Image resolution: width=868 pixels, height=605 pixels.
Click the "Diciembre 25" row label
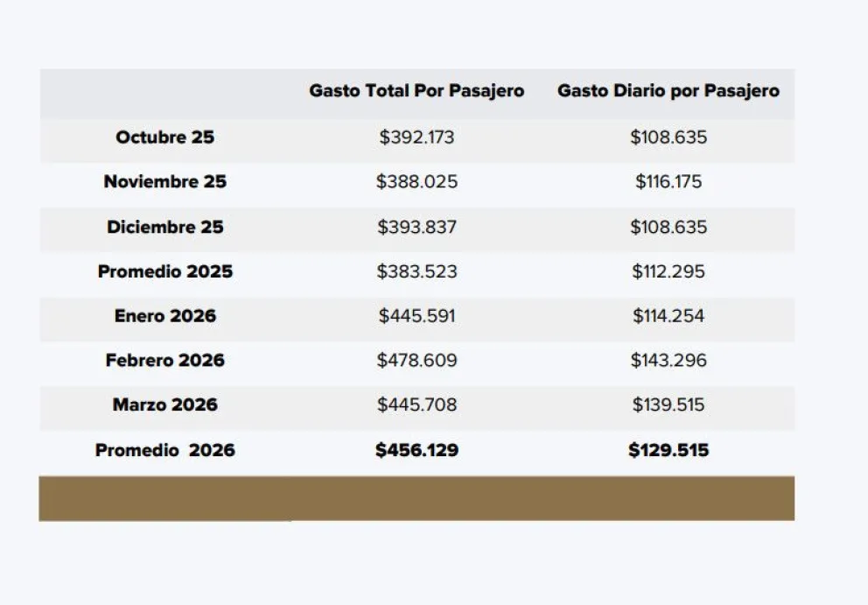(164, 227)
